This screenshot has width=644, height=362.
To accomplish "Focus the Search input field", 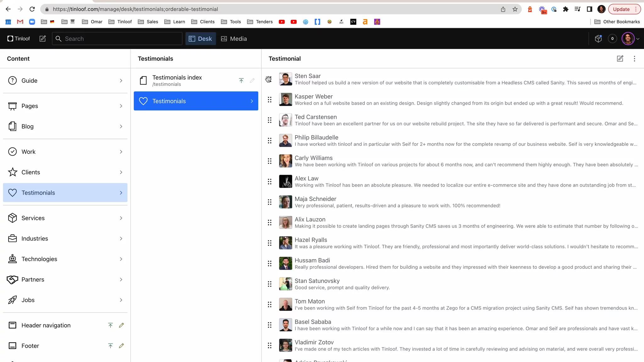I will pos(117,39).
